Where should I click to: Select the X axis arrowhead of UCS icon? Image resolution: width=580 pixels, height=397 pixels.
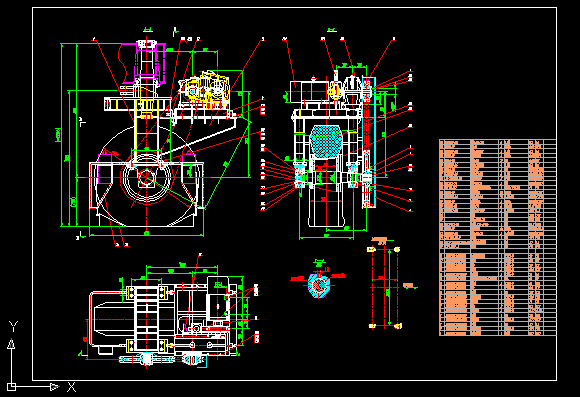[55, 387]
